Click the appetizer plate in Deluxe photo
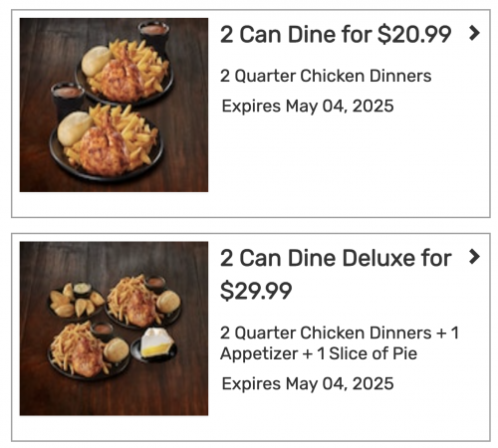Viewport: 498px width, 448px height. tap(76, 301)
